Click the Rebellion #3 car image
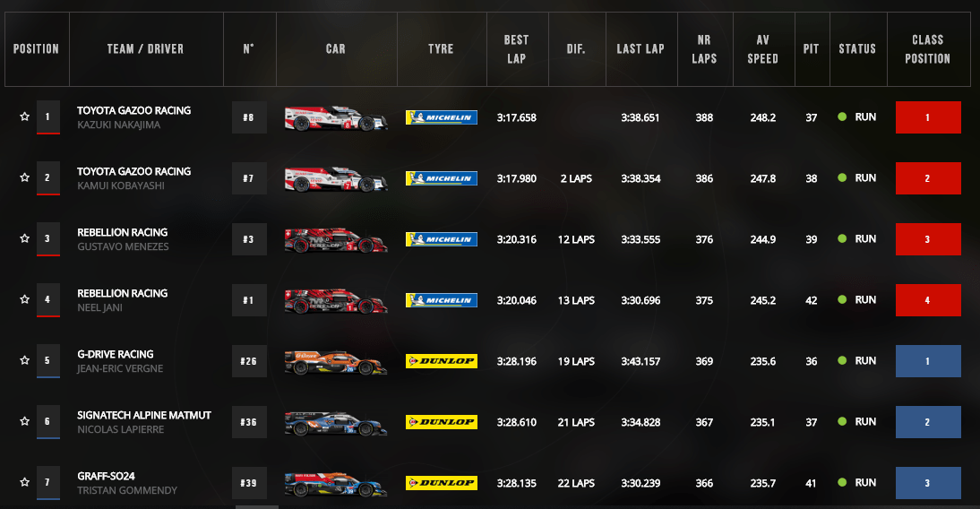This screenshot has width=980, height=509. pos(336,240)
